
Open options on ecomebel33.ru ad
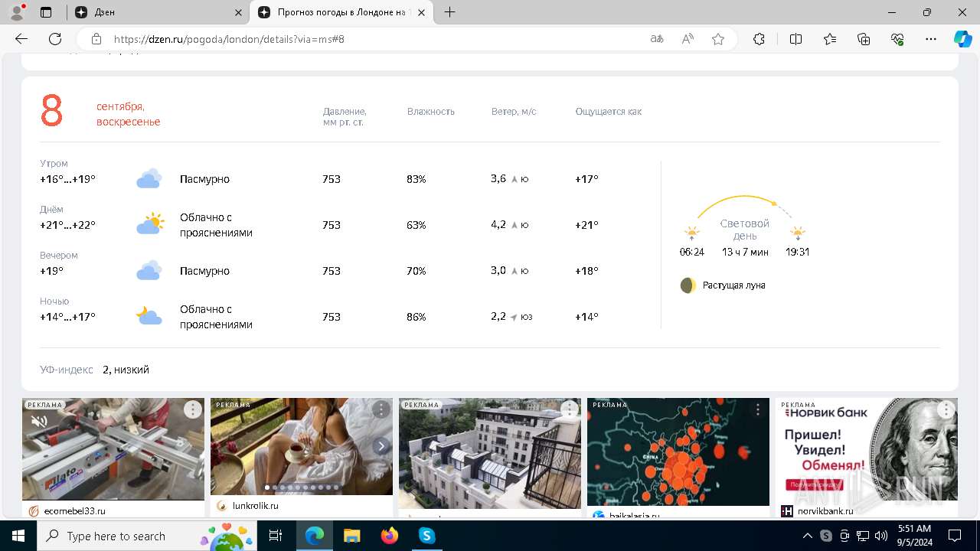pyautogui.click(x=192, y=410)
